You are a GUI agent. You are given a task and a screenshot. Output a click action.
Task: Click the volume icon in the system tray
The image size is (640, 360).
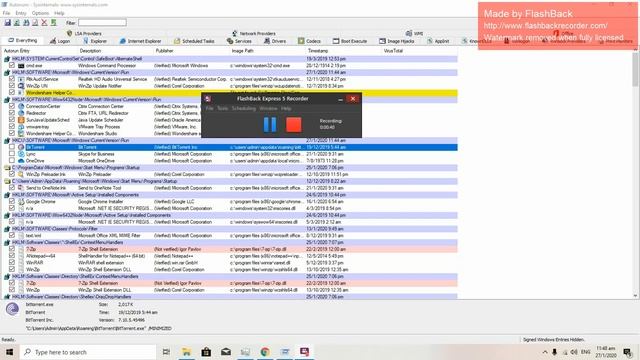574,352
